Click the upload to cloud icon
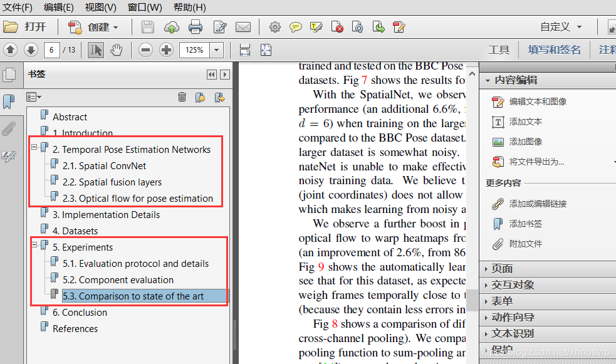 pos(171,27)
